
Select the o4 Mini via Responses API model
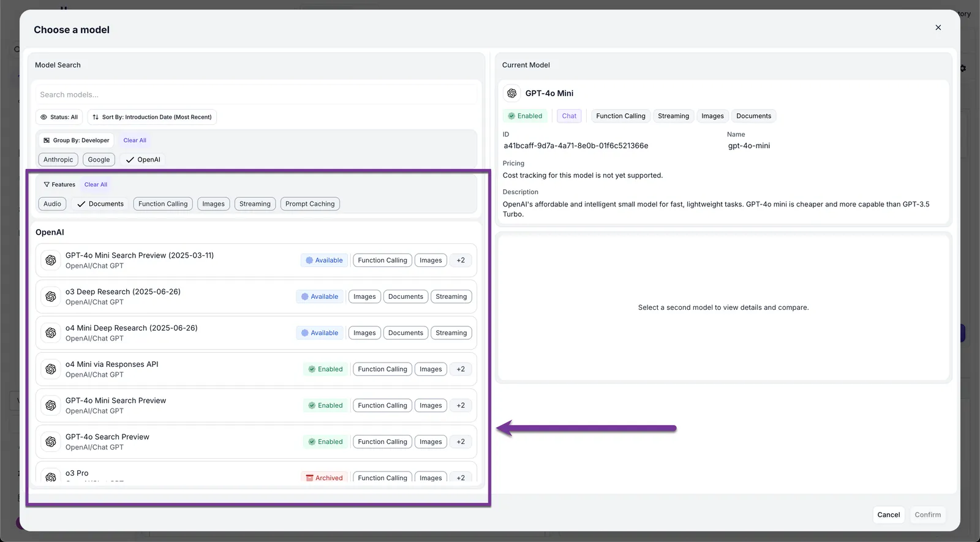(x=256, y=369)
